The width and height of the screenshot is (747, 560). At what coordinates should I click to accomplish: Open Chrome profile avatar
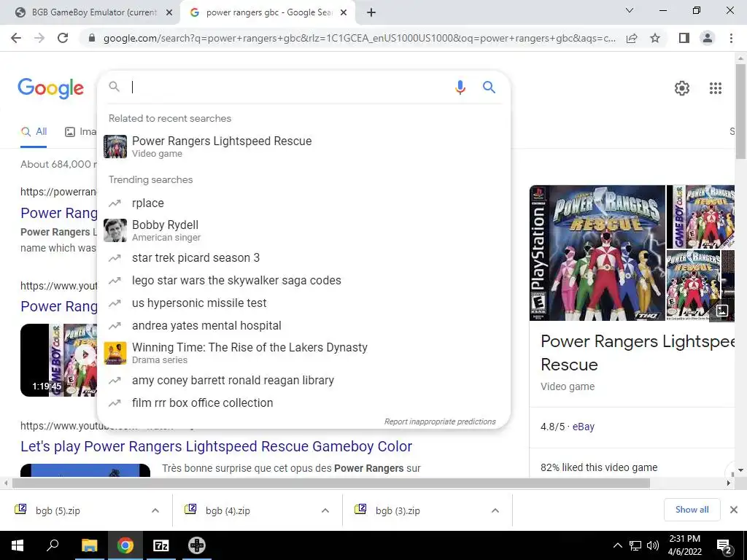coord(708,38)
